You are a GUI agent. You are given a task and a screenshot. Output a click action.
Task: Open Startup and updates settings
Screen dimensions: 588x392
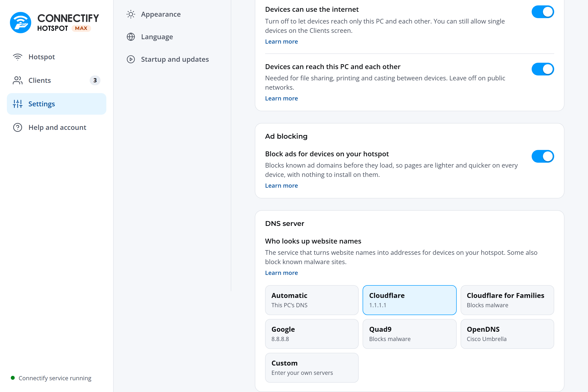172,59
